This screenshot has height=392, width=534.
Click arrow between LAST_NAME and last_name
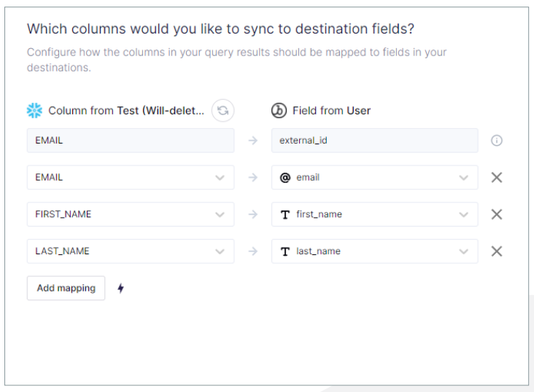(252, 251)
